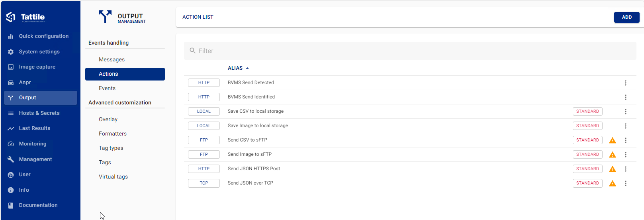Click the Quick configuration bar chart icon
The image size is (644, 220).
[x=11, y=36]
